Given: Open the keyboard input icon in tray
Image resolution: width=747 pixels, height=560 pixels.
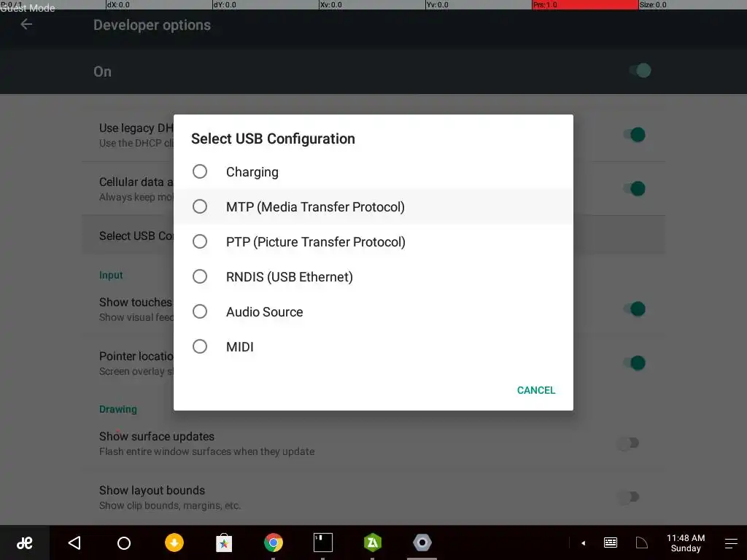Looking at the screenshot, I should click(x=611, y=542).
